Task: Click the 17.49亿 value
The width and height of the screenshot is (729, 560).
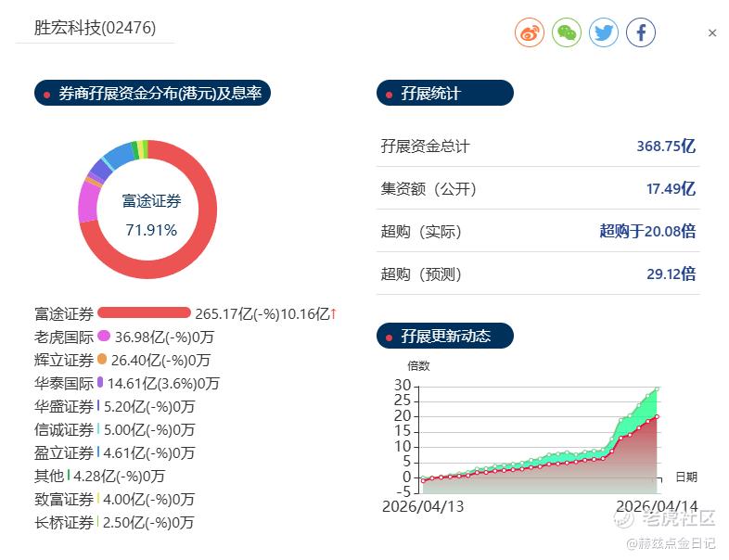Action: (x=671, y=189)
